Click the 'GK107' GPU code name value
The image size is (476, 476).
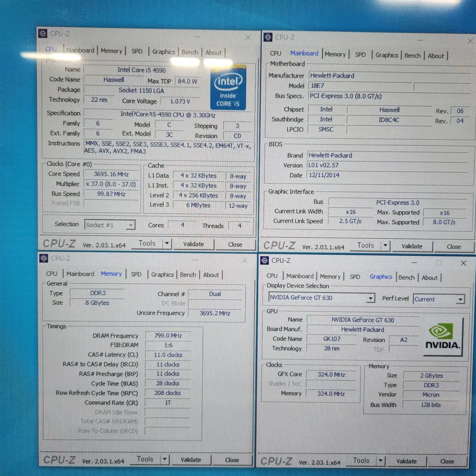[332, 339]
